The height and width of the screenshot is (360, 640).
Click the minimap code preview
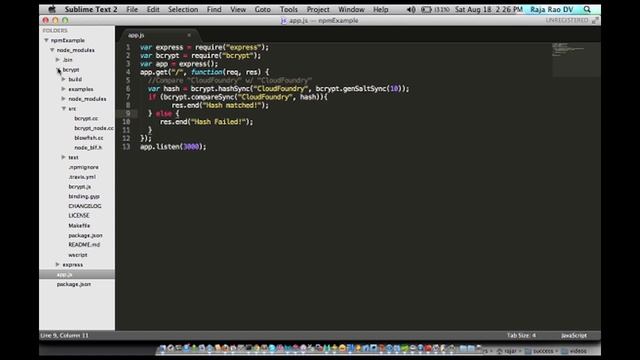pyautogui.click(x=576, y=59)
